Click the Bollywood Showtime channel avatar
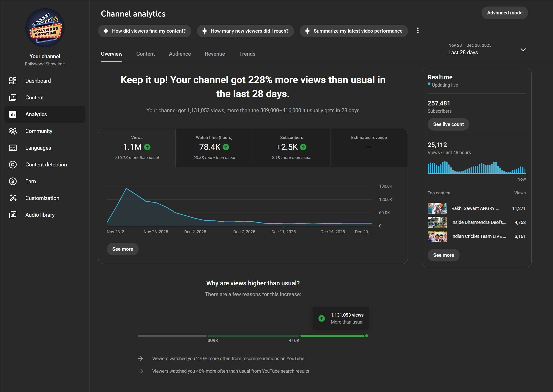The width and height of the screenshot is (553, 392). click(x=45, y=28)
